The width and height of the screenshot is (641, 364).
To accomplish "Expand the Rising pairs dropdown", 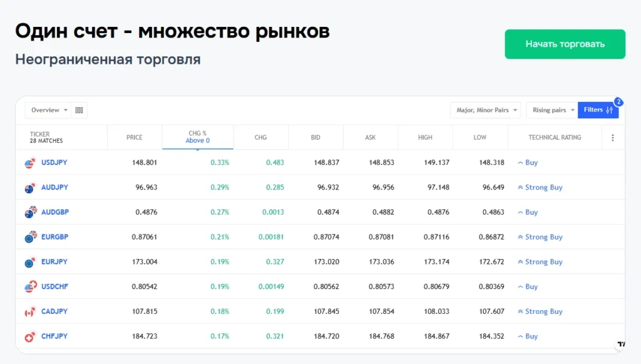I will tap(551, 110).
